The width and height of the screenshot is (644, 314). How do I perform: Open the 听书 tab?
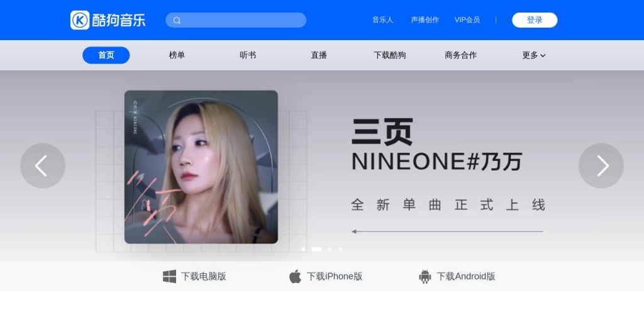pyautogui.click(x=248, y=55)
